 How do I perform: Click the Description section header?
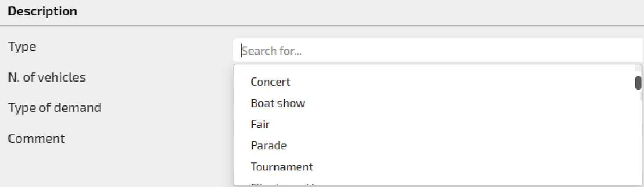pos(43,11)
